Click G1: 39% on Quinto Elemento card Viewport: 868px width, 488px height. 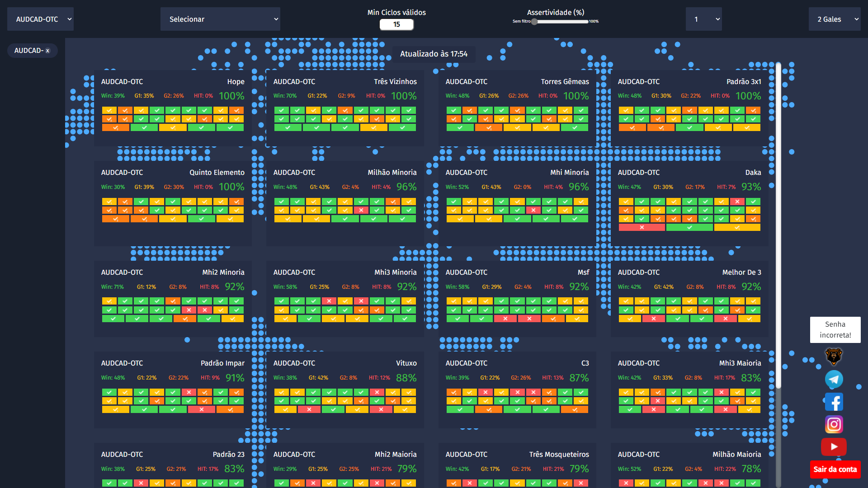pyautogui.click(x=144, y=187)
